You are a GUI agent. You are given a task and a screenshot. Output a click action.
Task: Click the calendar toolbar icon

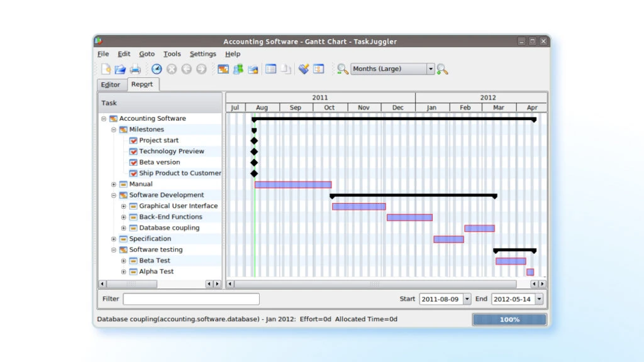click(x=319, y=69)
